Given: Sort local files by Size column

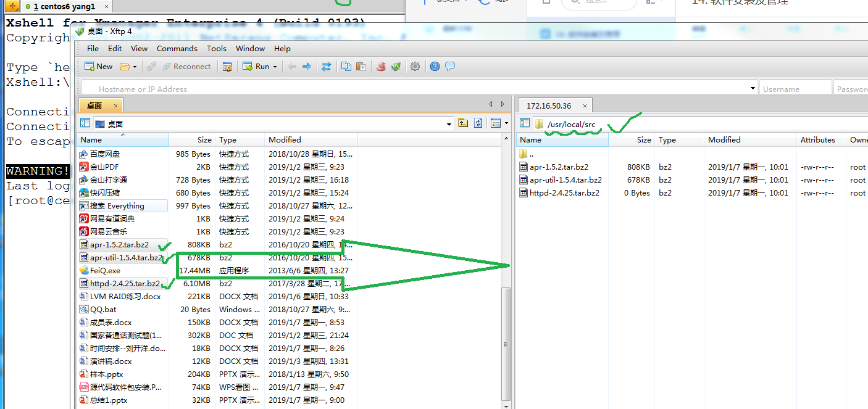Looking at the screenshot, I should pos(192,140).
